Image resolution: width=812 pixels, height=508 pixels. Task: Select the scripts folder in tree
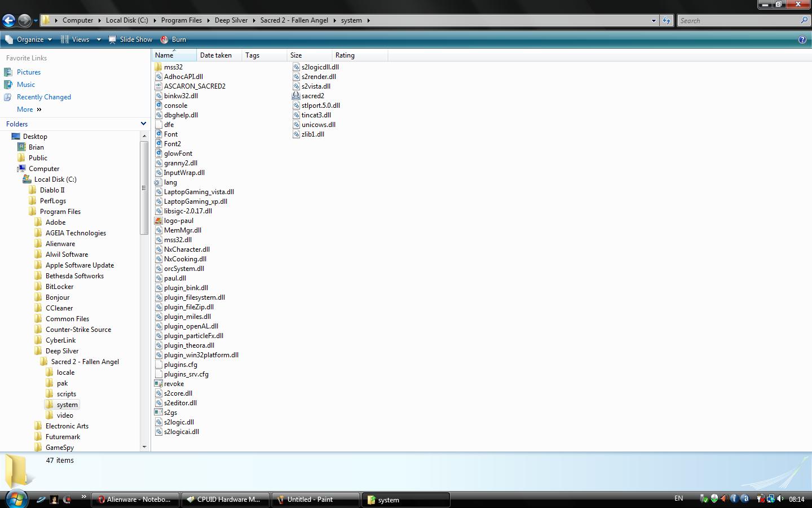click(x=67, y=394)
